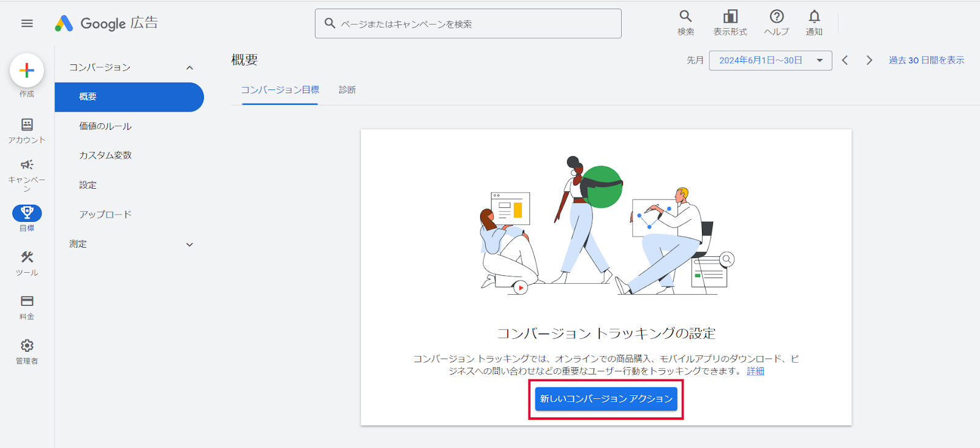Open カスタム変数 menu item
Viewport: 980px width, 448px height.
tap(105, 155)
